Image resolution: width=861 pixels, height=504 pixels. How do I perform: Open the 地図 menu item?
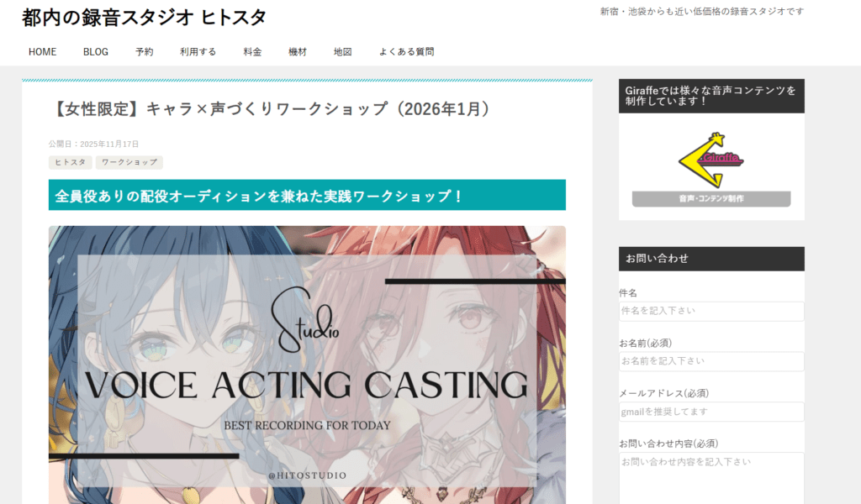pyautogui.click(x=342, y=51)
